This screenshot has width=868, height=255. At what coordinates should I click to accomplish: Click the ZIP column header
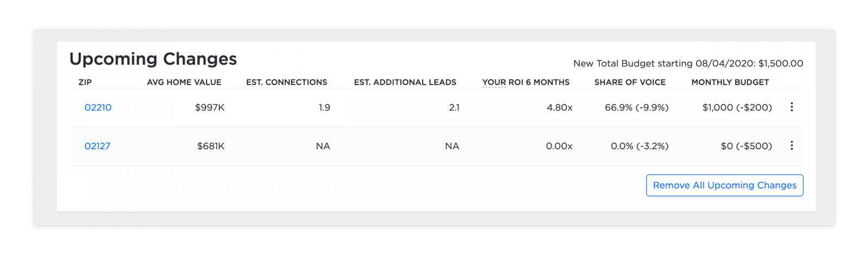tap(85, 82)
